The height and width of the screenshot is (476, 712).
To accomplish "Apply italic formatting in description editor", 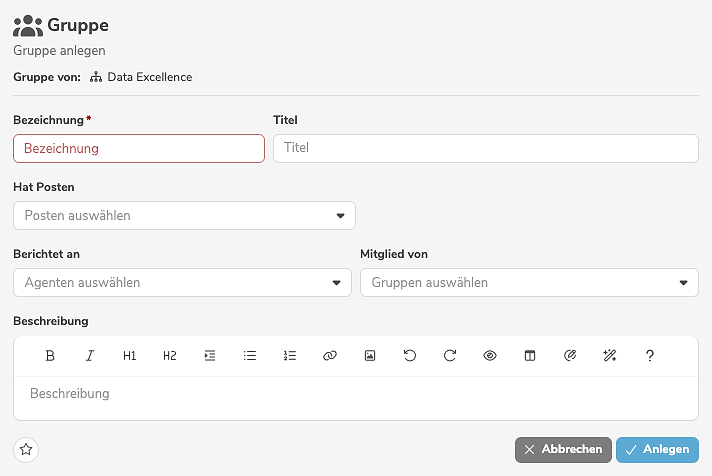I will (x=90, y=355).
